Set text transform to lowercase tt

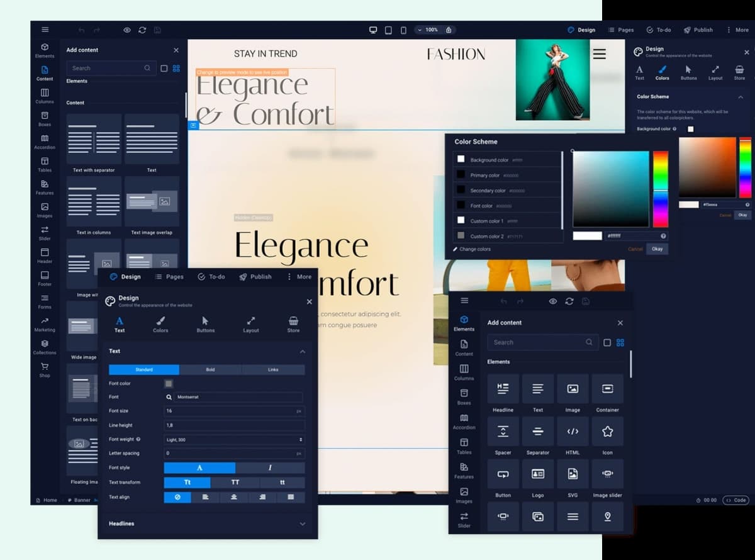tap(282, 482)
